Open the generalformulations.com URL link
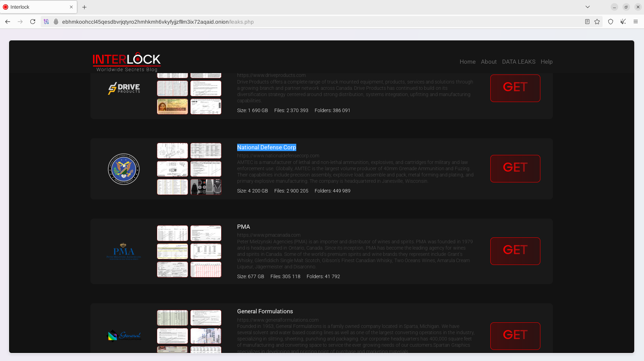The width and height of the screenshot is (644, 361). pos(278,320)
